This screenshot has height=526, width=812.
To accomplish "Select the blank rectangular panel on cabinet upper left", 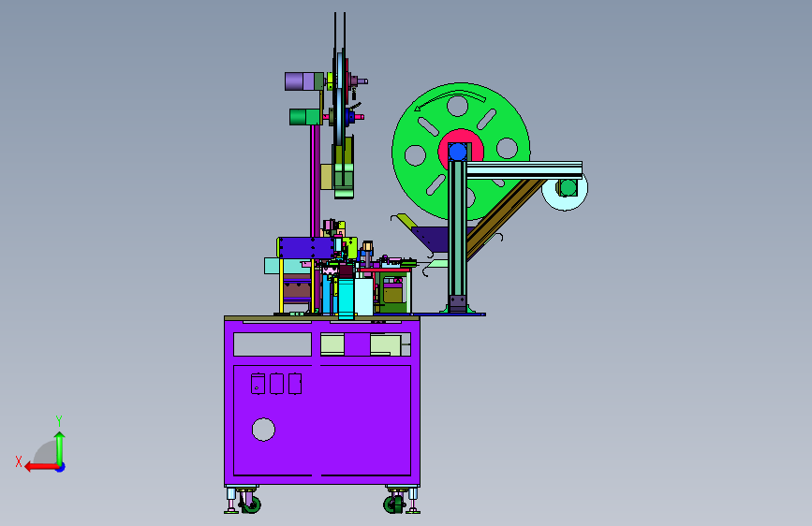I will [x=273, y=344].
